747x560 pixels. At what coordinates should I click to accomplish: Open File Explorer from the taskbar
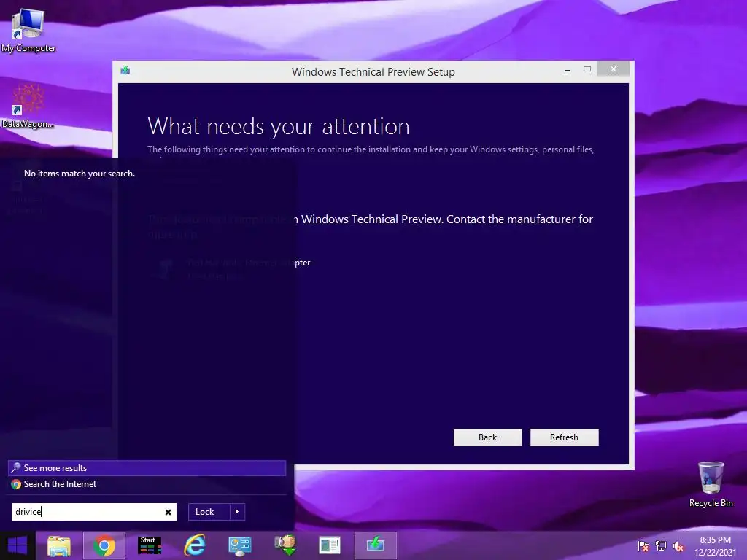[59, 545]
